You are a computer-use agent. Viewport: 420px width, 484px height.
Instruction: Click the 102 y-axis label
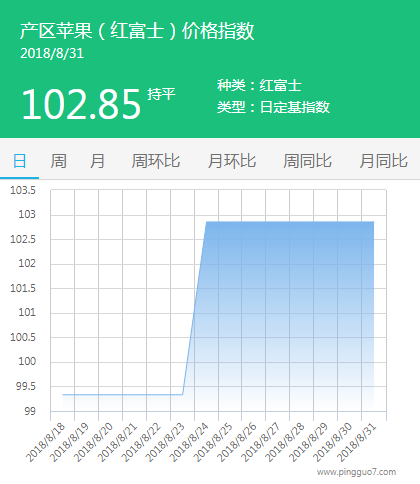tap(27, 263)
